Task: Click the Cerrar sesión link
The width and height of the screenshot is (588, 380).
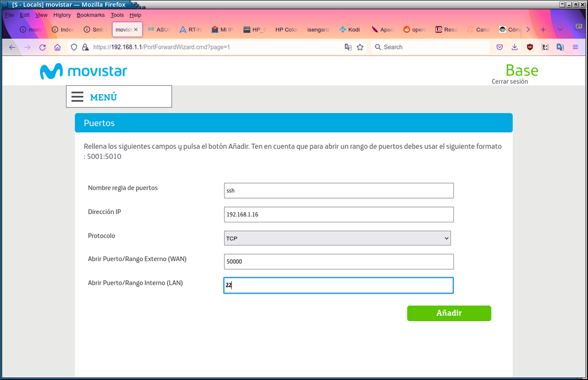Action: [510, 82]
